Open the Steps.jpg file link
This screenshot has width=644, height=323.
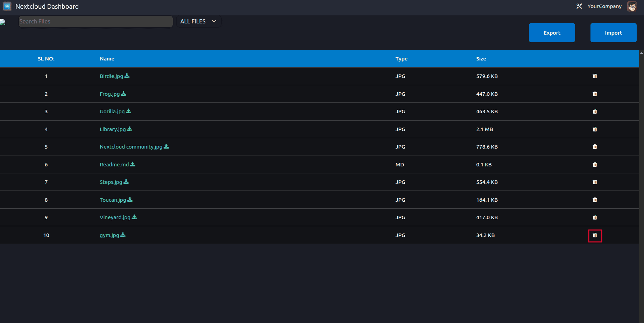click(x=111, y=182)
